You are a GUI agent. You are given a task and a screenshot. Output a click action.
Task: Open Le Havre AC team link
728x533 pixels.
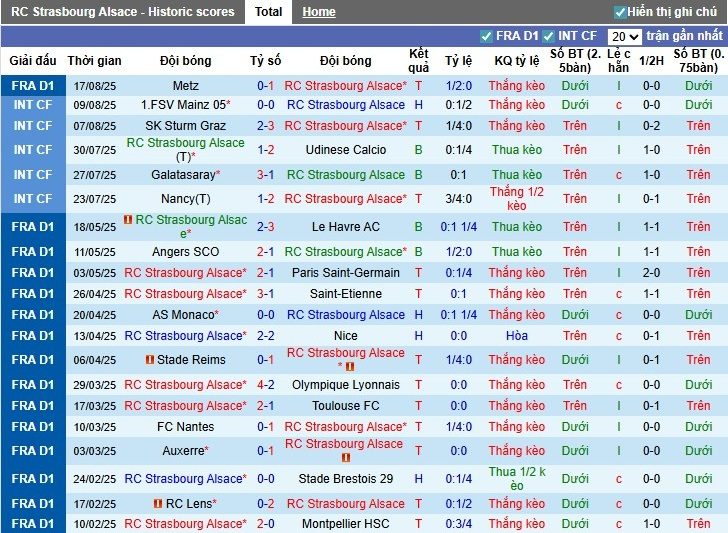tap(346, 227)
